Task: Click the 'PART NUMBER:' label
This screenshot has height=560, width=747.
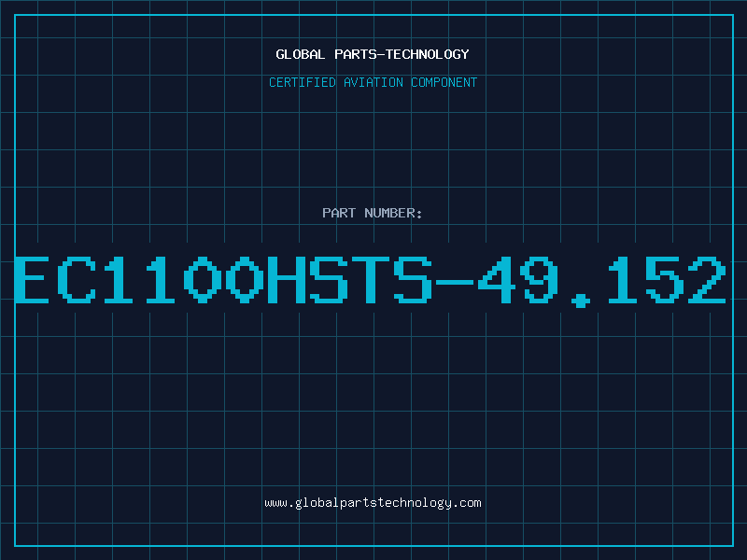Action: [372, 213]
